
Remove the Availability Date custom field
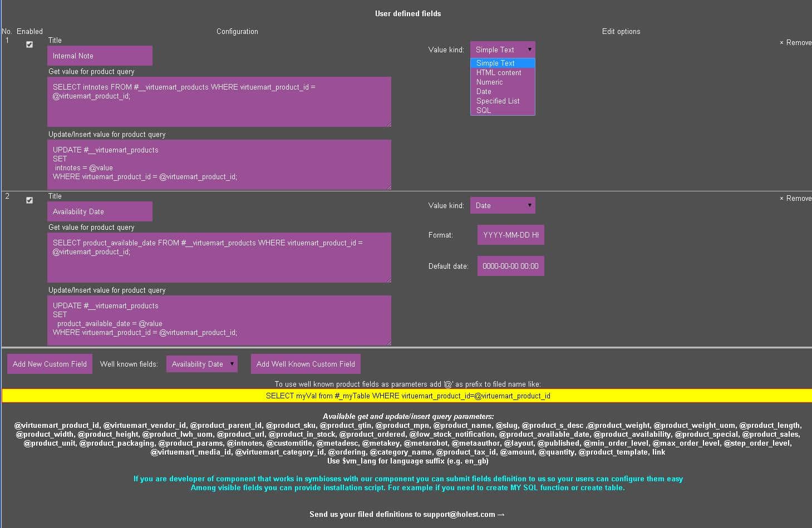795,198
